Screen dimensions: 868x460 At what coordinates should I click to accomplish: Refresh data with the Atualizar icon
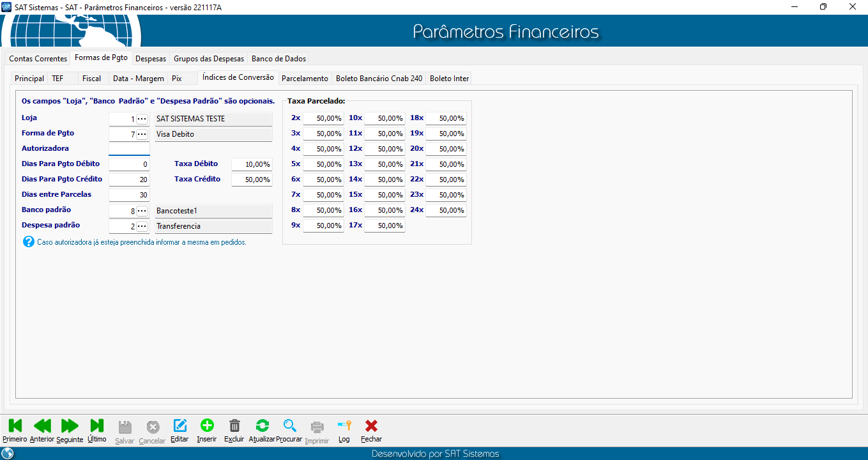click(x=262, y=426)
